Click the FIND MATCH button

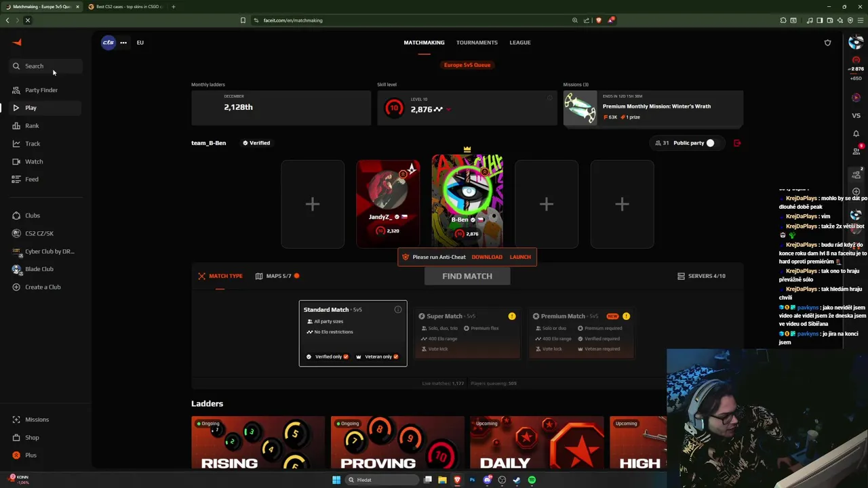(467, 276)
